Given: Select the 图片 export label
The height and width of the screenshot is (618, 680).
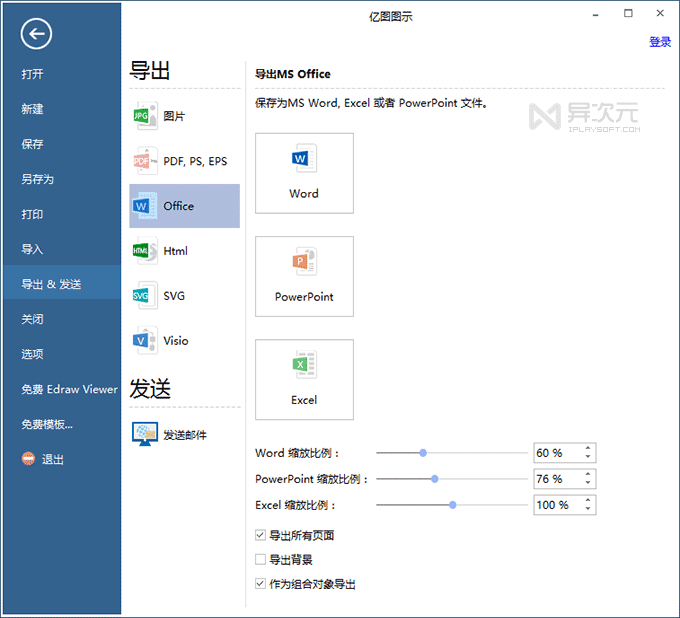Looking at the screenshot, I should (x=174, y=116).
